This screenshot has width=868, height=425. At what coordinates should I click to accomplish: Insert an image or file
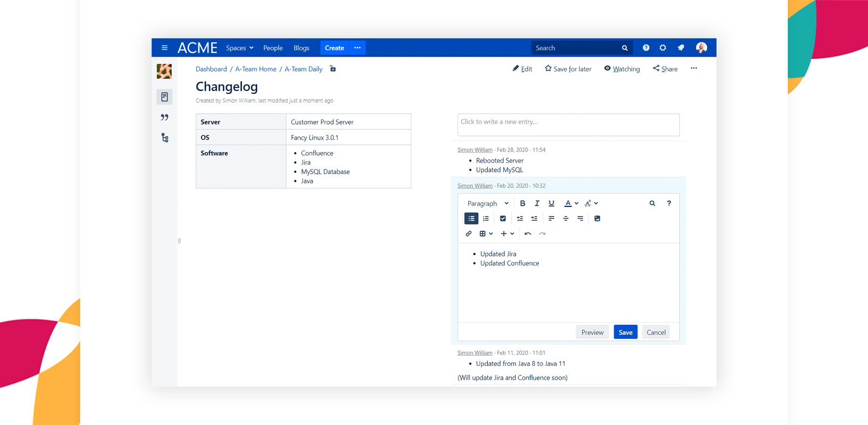597,219
